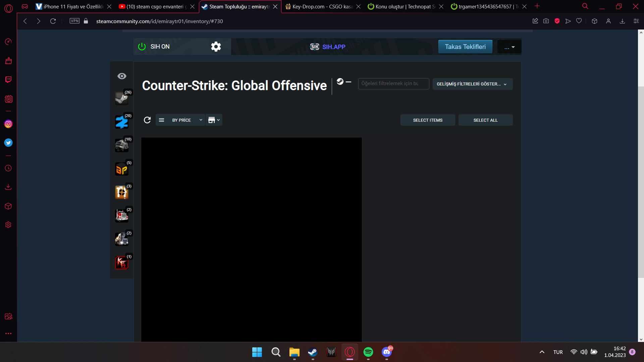Image resolution: width=644 pixels, height=362 pixels.
Task: Click the Takas Teklifleri button
Action: click(465, 47)
